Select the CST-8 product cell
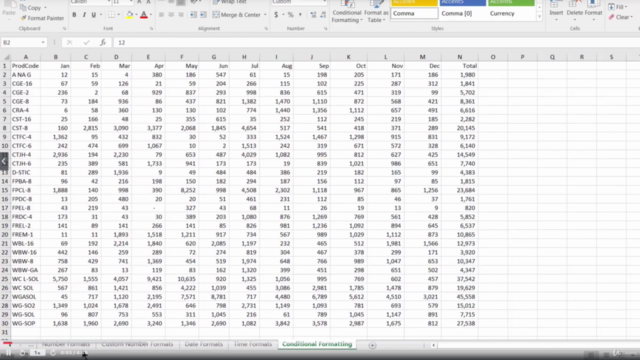 pyautogui.click(x=25, y=128)
